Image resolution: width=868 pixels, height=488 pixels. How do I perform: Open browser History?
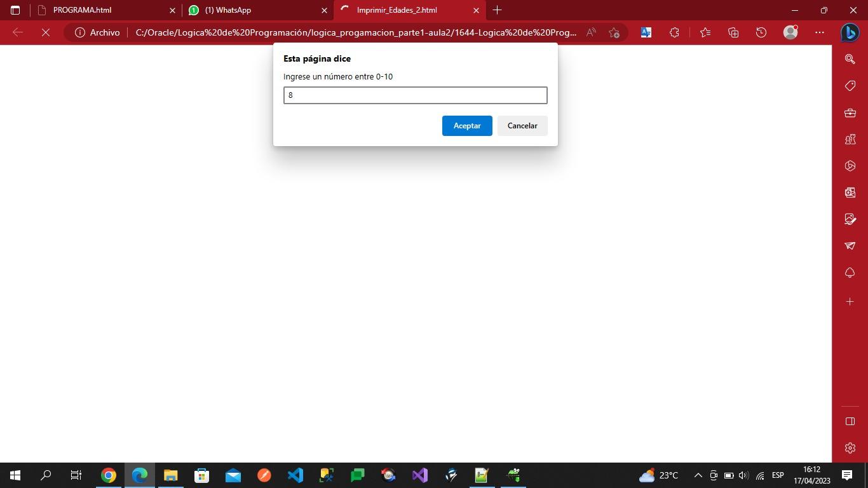click(x=761, y=32)
